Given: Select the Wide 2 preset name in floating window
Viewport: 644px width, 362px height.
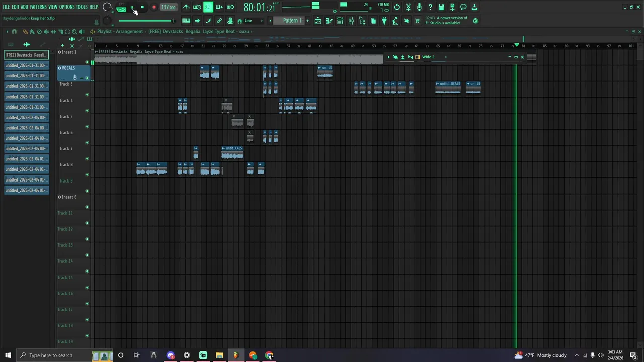Looking at the screenshot, I should tap(428, 57).
